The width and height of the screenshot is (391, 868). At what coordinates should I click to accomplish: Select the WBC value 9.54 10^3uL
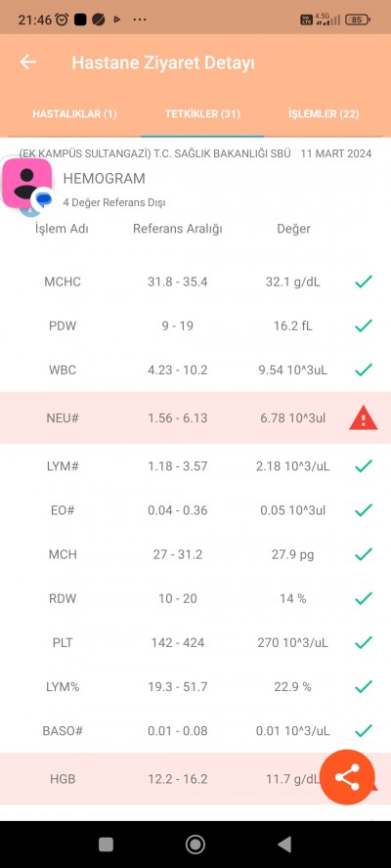(x=293, y=369)
